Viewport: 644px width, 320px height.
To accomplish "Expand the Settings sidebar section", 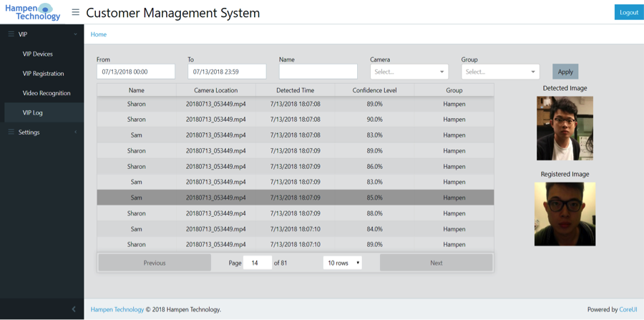I will pyautogui.click(x=42, y=132).
